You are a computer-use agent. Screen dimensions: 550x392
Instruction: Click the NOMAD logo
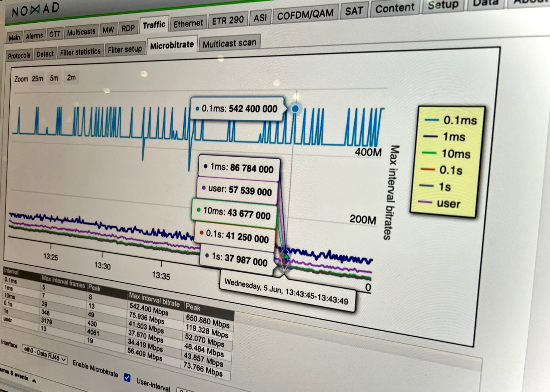pos(36,9)
